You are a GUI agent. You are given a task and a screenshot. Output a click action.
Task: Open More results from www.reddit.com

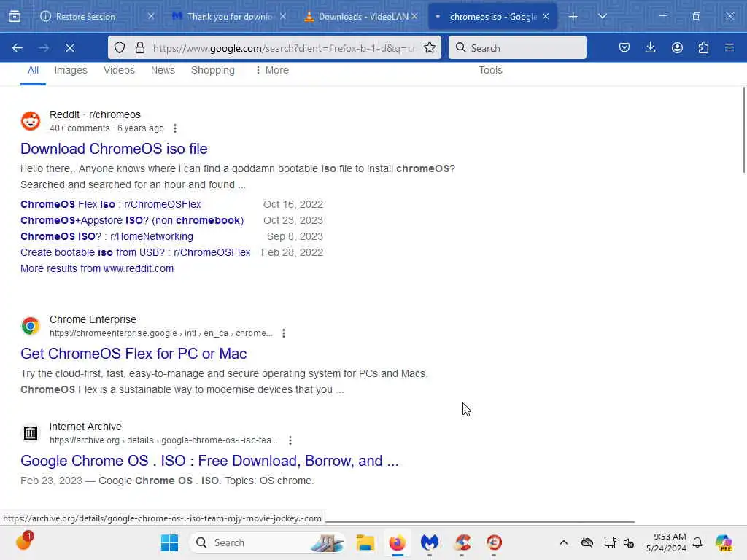pos(97,268)
